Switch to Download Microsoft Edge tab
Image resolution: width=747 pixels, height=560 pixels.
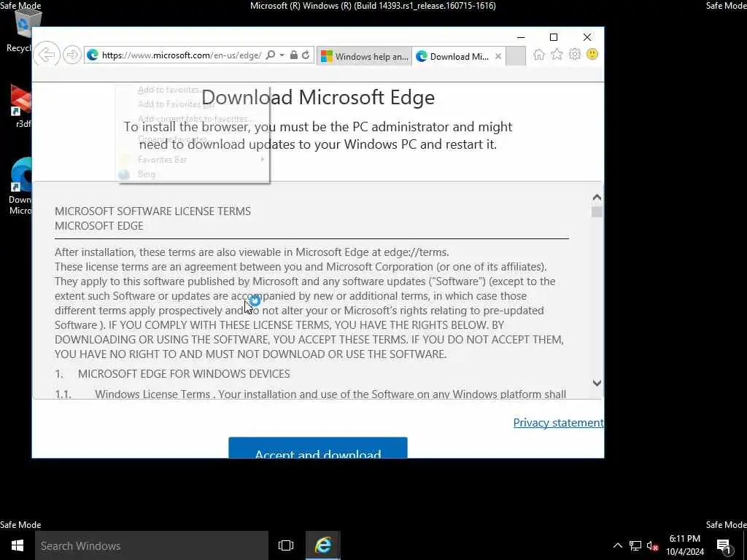454,56
